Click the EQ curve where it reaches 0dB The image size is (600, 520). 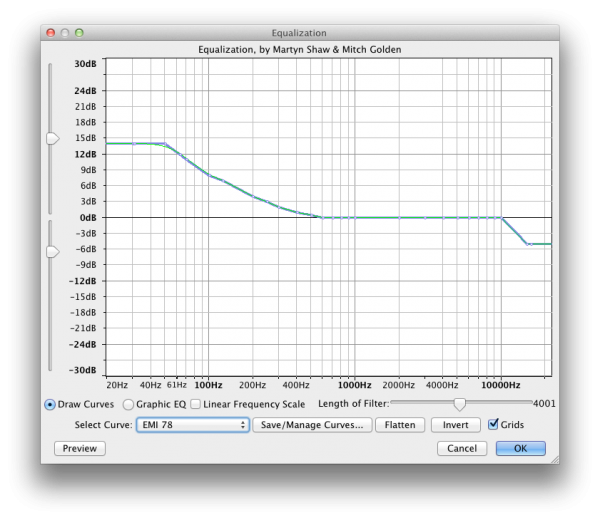click(x=320, y=217)
